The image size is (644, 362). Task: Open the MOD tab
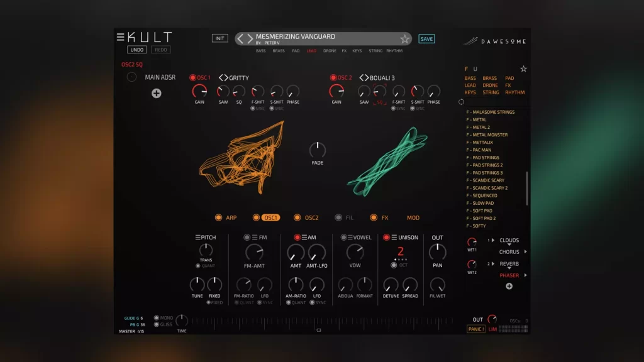[413, 217]
